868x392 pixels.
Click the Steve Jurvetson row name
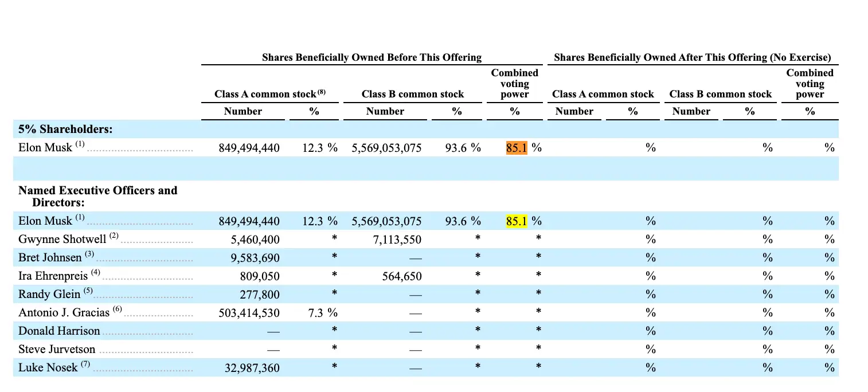click(57, 349)
